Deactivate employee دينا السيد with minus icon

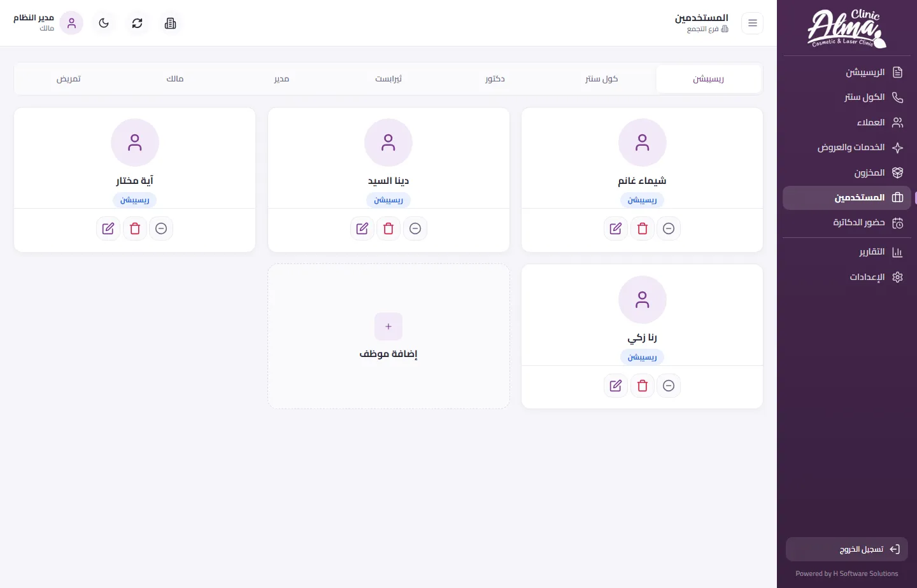coord(415,228)
